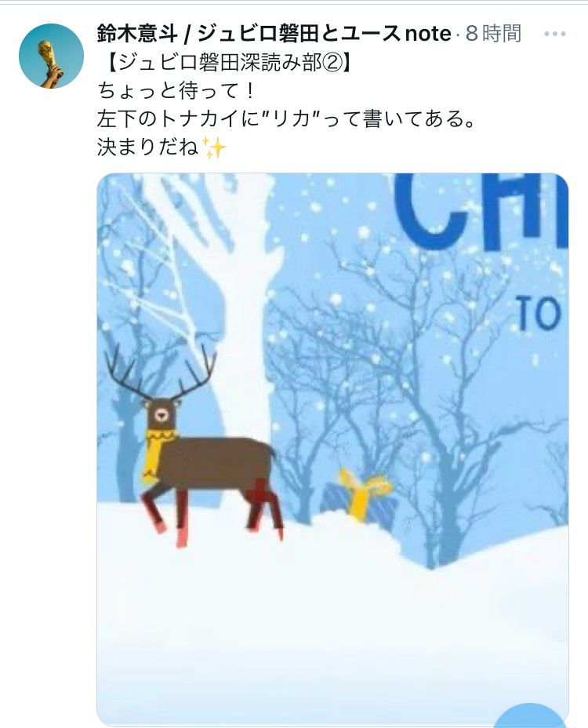Open the 8時間 timestamp link

[493, 34]
